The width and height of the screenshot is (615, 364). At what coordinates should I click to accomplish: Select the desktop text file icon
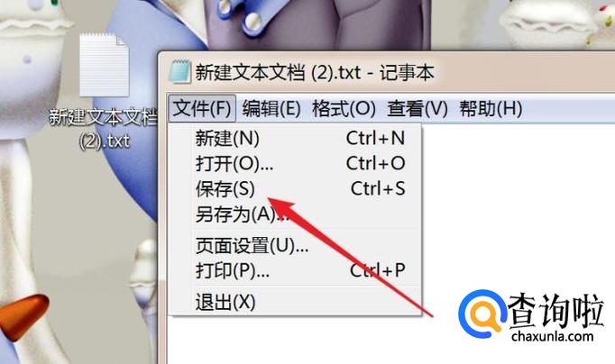[105, 65]
